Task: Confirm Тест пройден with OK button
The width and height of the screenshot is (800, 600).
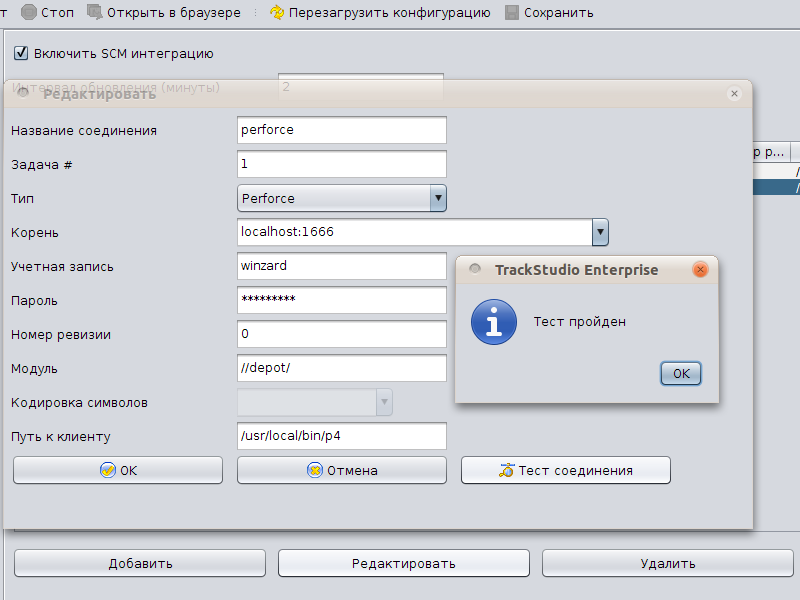Action: click(x=681, y=373)
